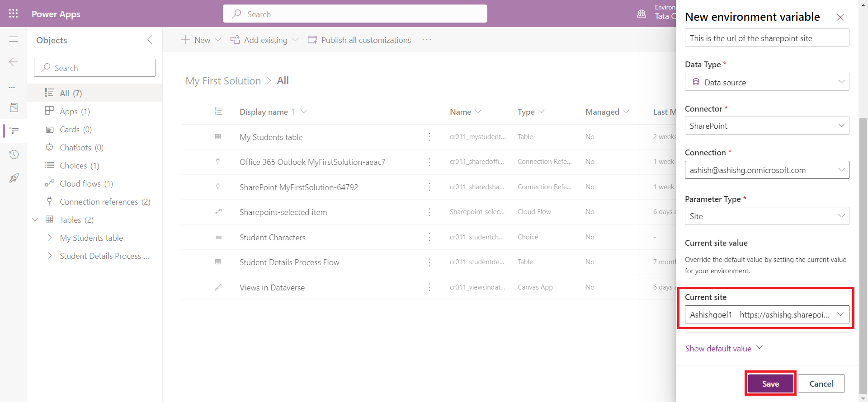Select Connection references in Objects list
Image resolution: width=868 pixels, height=402 pixels.
pos(99,201)
